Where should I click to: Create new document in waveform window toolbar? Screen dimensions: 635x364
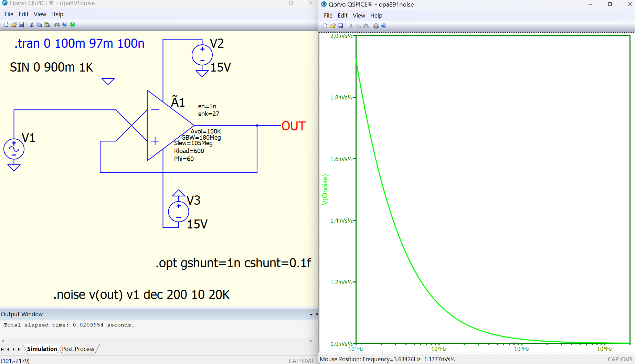(325, 26)
